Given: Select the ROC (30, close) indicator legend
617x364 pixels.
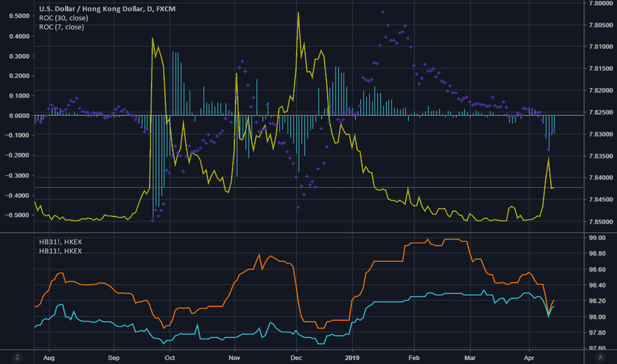Looking at the screenshot, I should (64, 18).
